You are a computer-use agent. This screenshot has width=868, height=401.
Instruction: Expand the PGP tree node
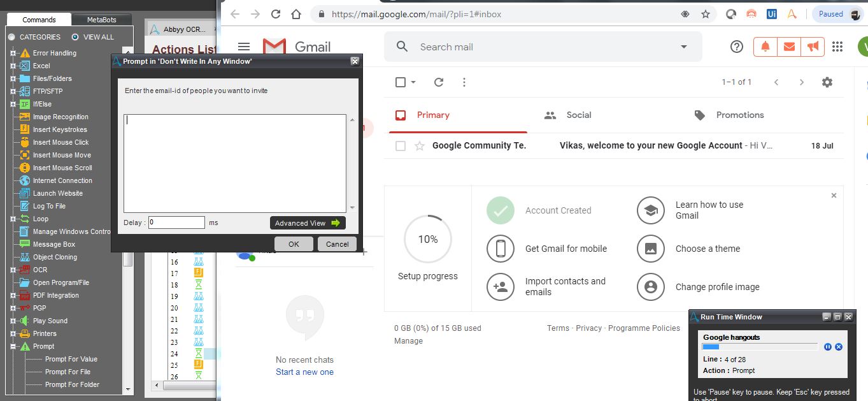[x=13, y=308]
